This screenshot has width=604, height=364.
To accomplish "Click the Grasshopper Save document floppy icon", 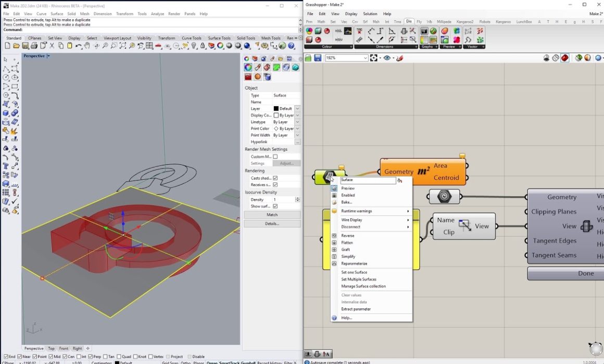I will (x=318, y=58).
